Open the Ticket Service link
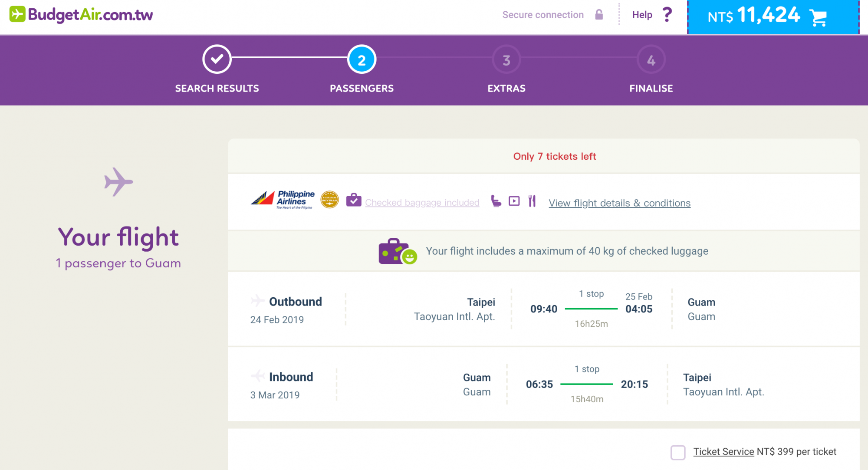 point(723,452)
